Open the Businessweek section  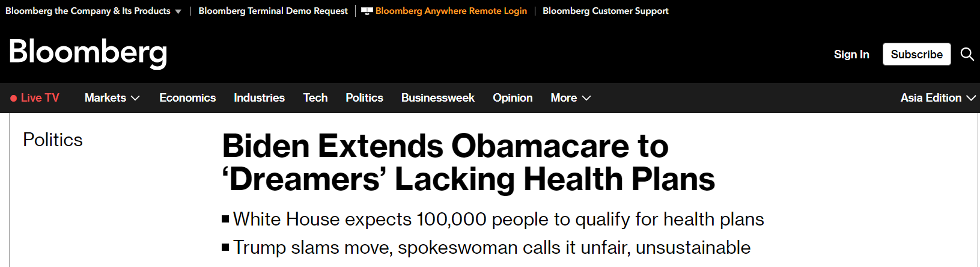(x=437, y=97)
